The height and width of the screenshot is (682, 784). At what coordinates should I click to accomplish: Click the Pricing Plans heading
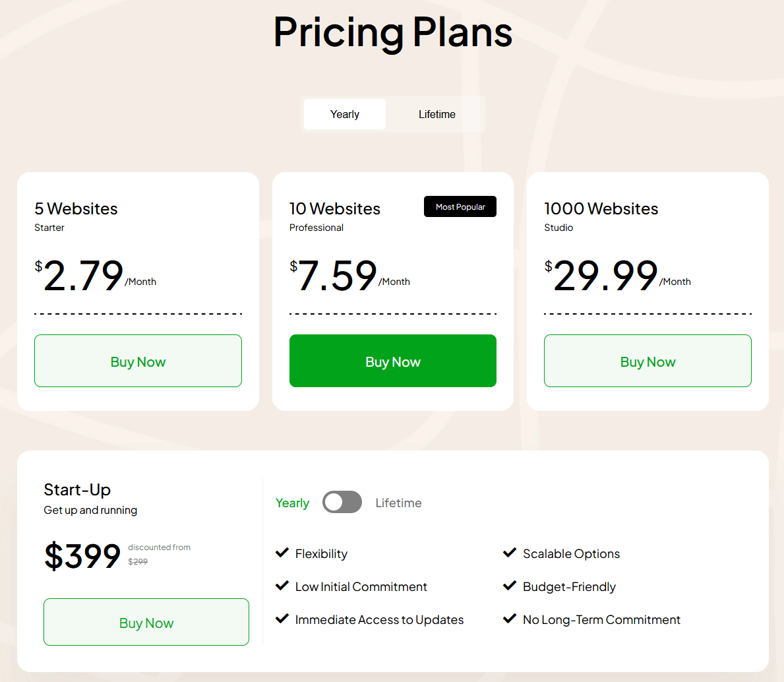click(393, 32)
